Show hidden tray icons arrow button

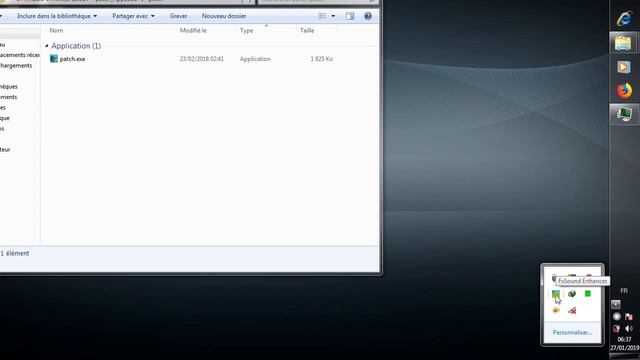coord(616,304)
